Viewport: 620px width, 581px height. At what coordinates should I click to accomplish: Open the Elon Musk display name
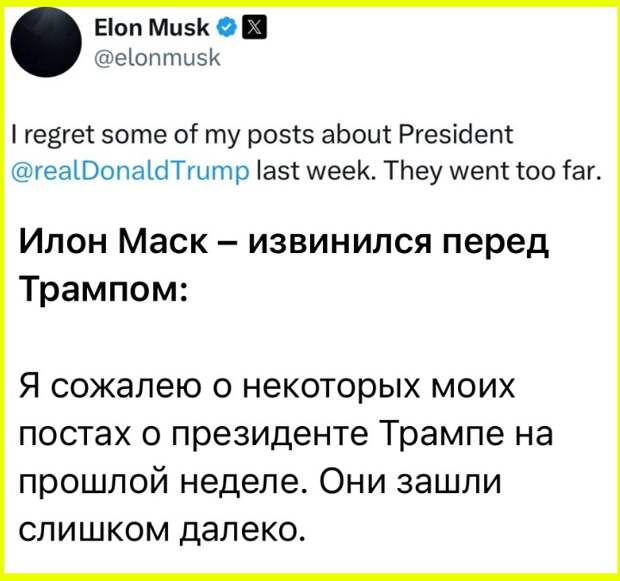click(x=152, y=28)
